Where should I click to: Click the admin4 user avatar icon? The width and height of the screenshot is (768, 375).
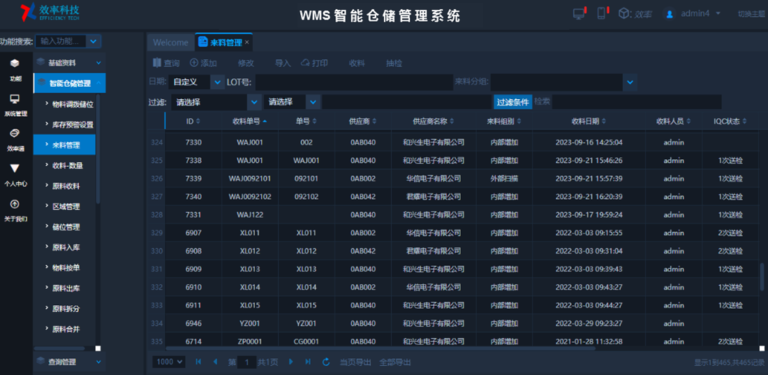pos(669,14)
